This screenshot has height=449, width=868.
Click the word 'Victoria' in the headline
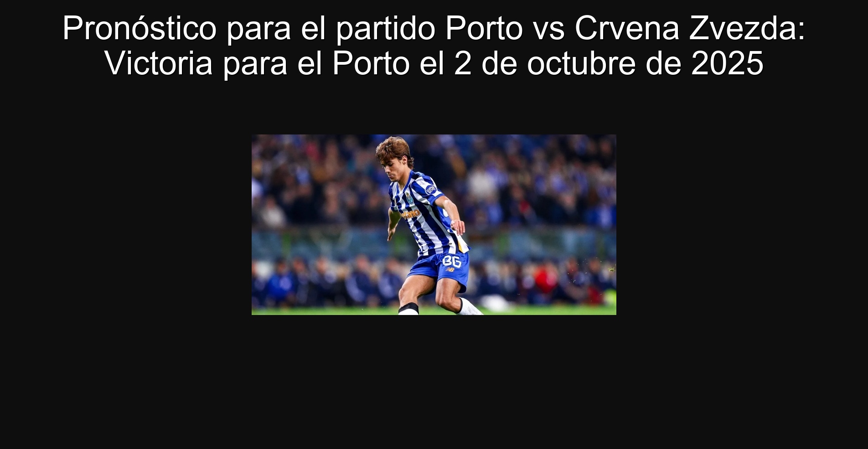coord(159,63)
